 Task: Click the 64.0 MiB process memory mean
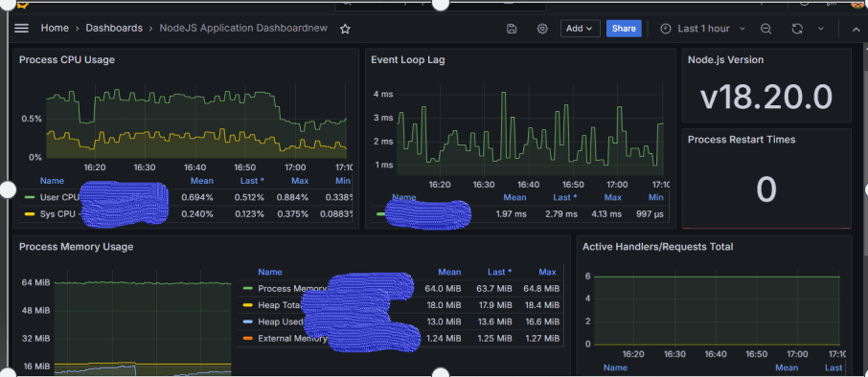tap(444, 289)
